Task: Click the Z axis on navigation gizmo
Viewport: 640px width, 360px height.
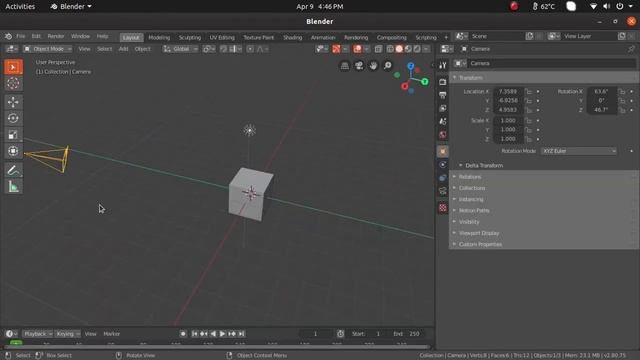Action: [x=411, y=66]
